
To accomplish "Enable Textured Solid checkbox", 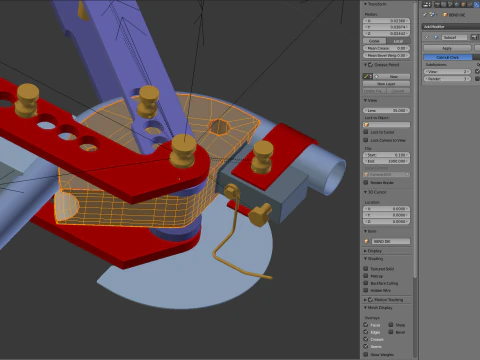I will click(366, 268).
